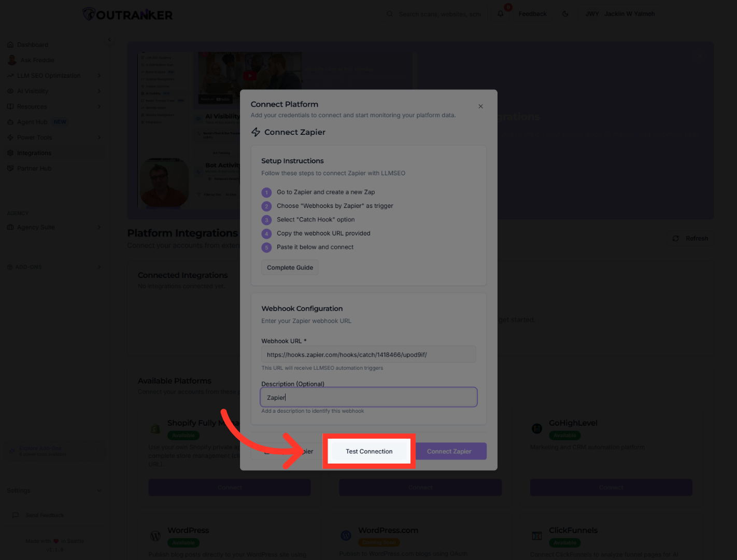The image size is (737, 560).
Task: Open the notifications bell icon
Action: 500,14
